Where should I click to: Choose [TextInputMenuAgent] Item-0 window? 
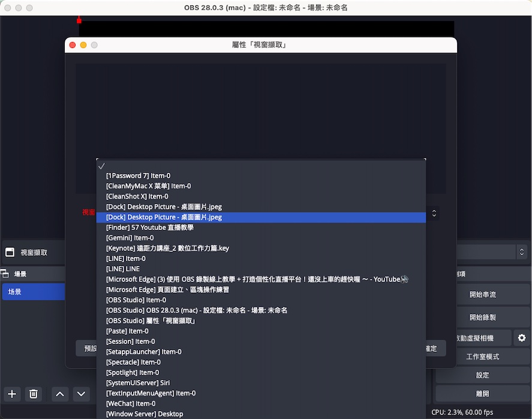click(x=261, y=393)
